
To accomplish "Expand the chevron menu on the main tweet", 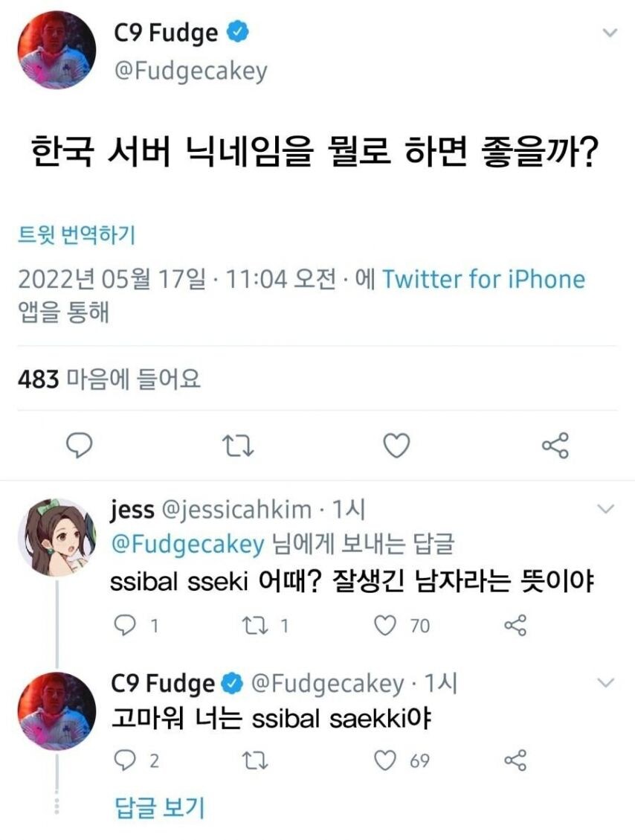I will [x=611, y=32].
